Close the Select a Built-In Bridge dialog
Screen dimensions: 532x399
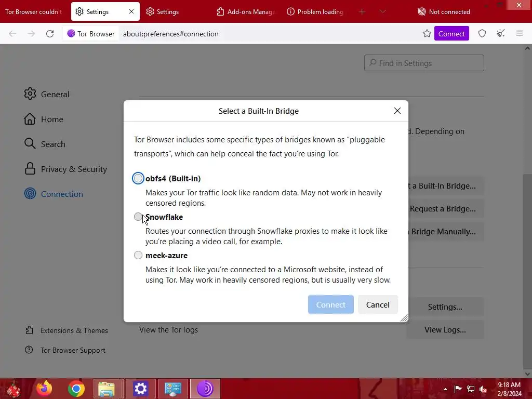(x=397, y=111)
